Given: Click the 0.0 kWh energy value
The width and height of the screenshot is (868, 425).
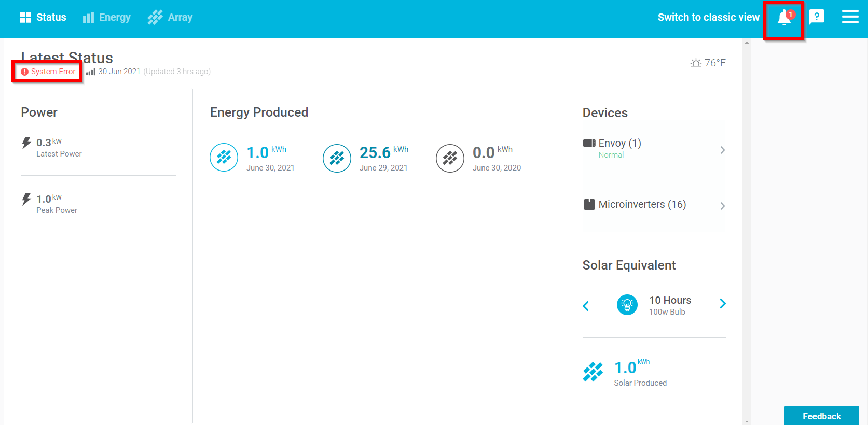Looking at the screenshot, I should pyautogui.click(x=492, y=152).
